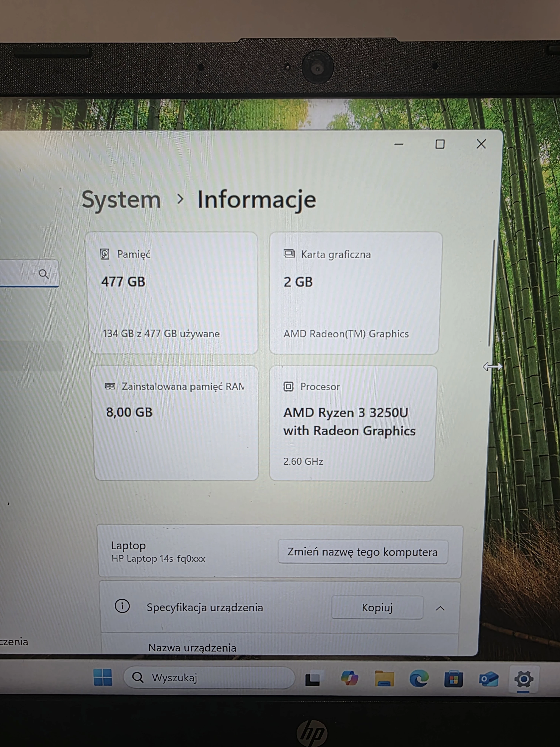Maximize the Settings window

coord(440,144)
